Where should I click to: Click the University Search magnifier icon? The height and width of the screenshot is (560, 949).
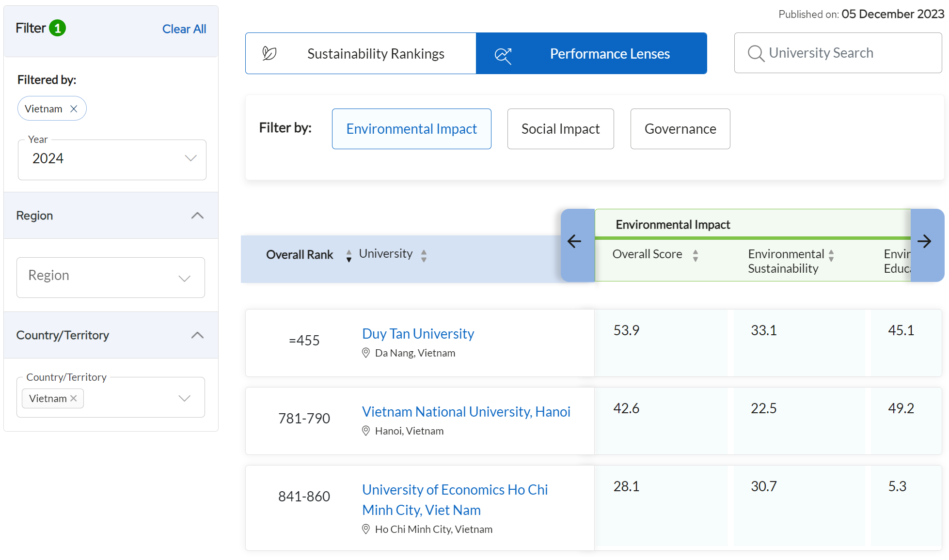[x=756, y=53]
